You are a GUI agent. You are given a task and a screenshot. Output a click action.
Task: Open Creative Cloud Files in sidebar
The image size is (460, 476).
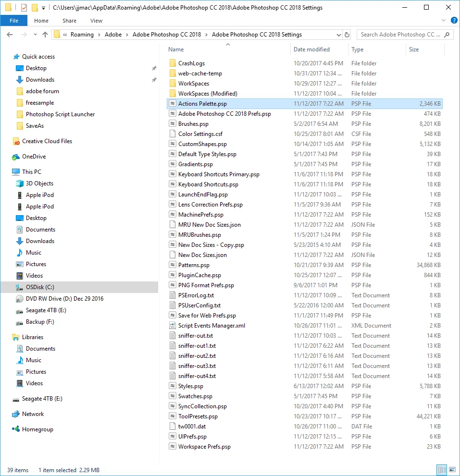pos(47,141)
